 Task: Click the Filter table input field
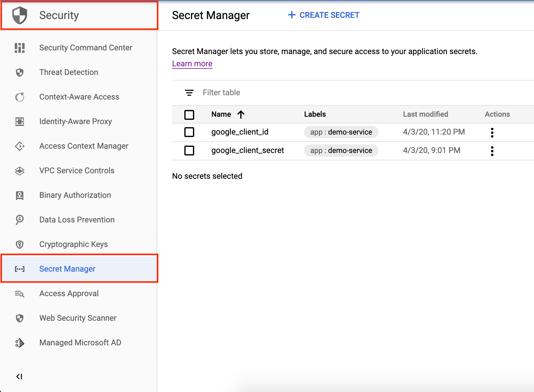[x=277, y=92]
